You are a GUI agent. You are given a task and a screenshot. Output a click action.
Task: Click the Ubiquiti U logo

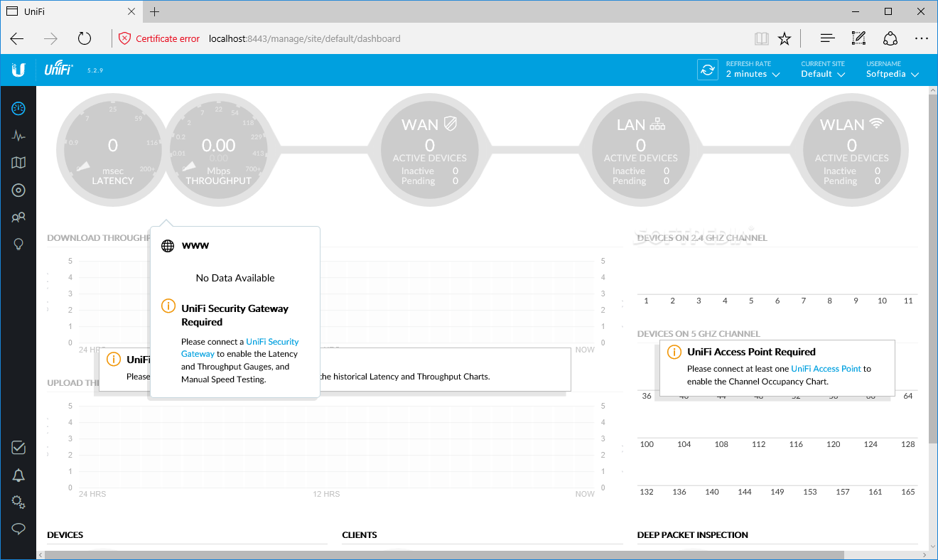coord(18,70)
